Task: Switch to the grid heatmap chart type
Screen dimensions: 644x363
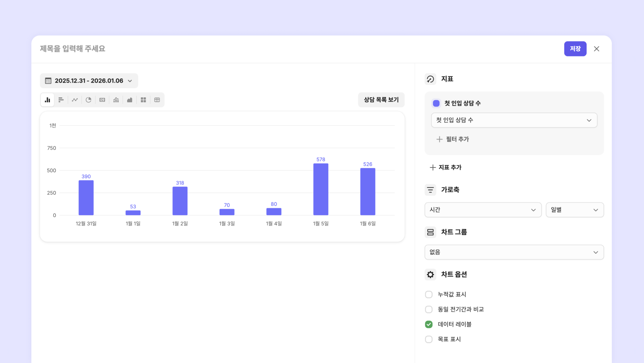Action: click(143, 100)
